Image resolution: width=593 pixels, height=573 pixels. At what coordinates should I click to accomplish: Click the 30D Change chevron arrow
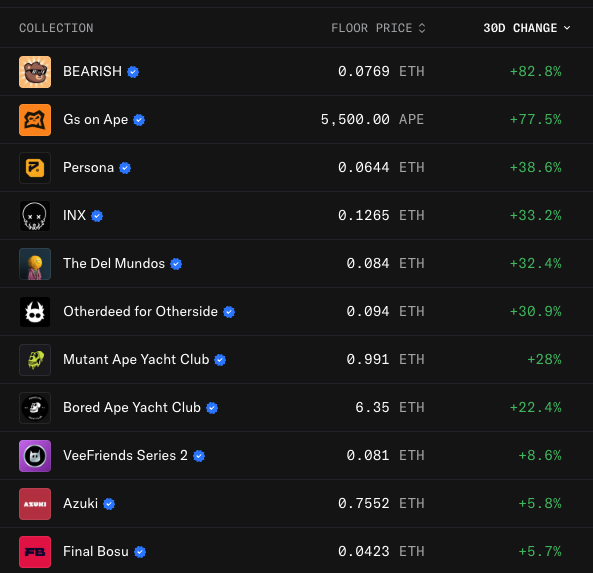[x=567, y=28]
